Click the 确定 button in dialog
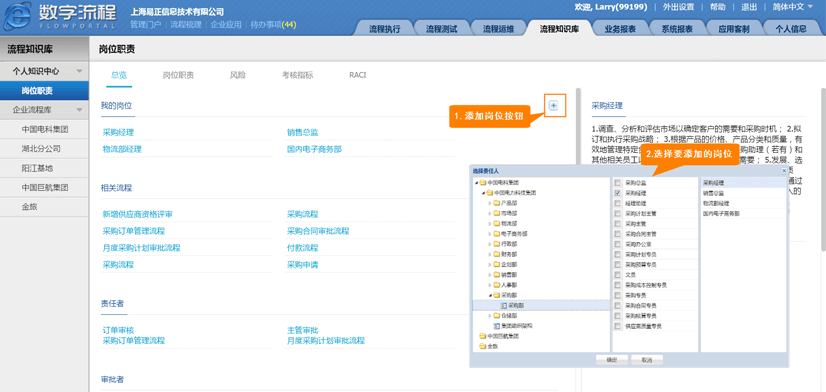826x392 pixels. tap(612, 360)
